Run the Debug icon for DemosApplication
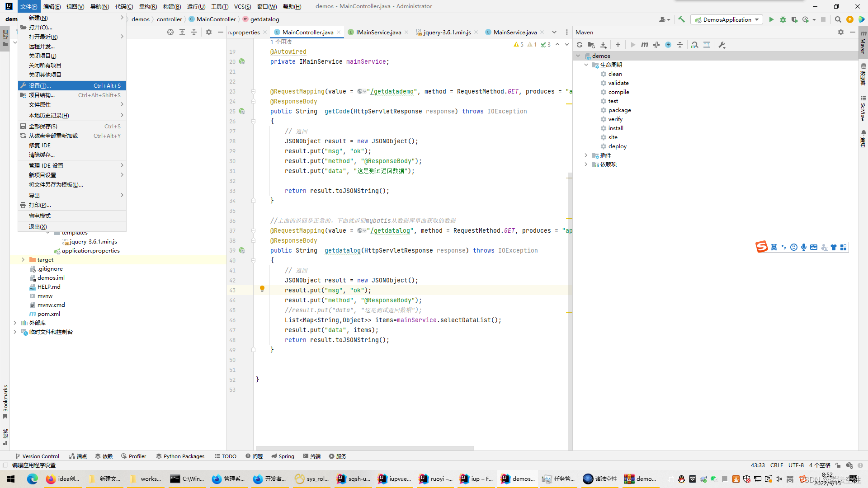The height and width of the screenshot is (488, 868). pyautogui.click(x=783, y=19)
